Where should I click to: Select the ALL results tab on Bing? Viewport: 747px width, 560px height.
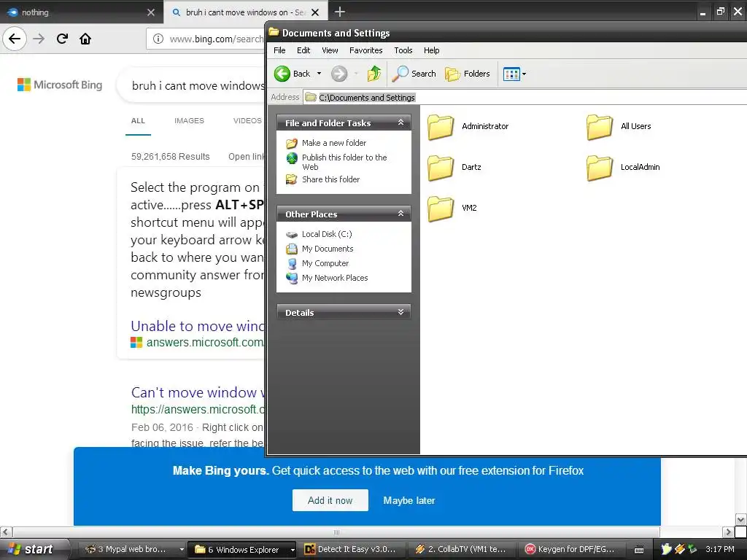point(138,121)
